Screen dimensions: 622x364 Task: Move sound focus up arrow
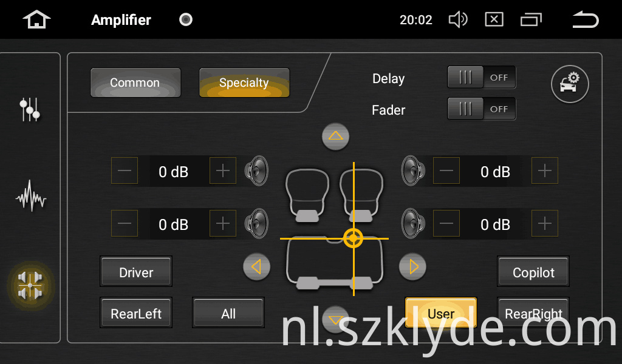tap(335, 136)
